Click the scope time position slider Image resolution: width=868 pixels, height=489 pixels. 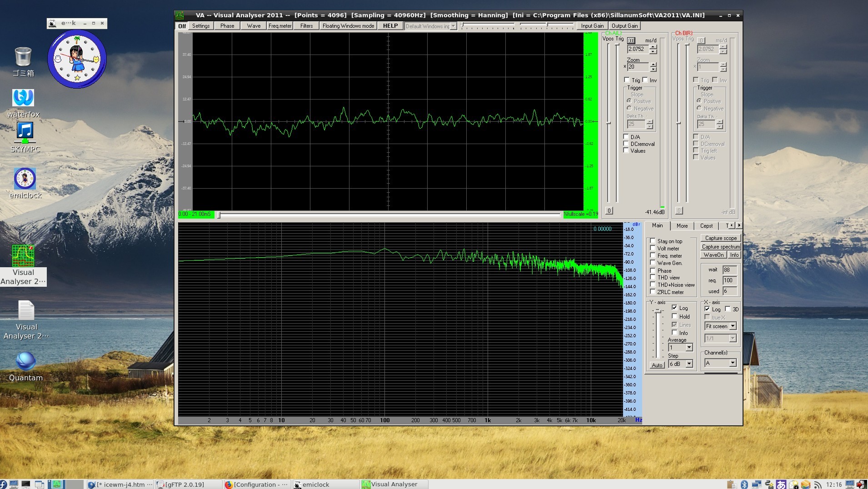point(219,215)
